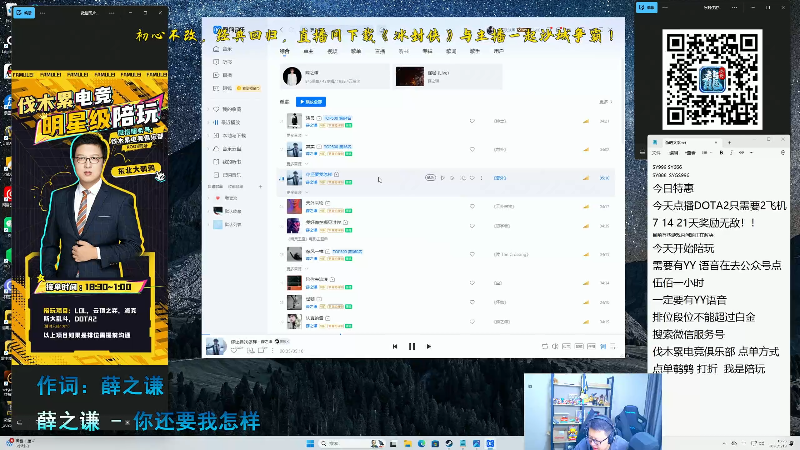This screenshot has width=800, height=450.
Task: Like the last visible song in list
Action: [472, 322]
